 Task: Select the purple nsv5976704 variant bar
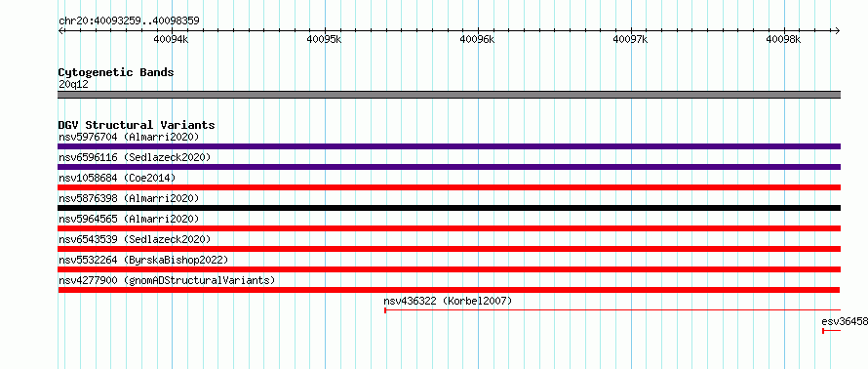pyautogui.click(x=449, y=146)
